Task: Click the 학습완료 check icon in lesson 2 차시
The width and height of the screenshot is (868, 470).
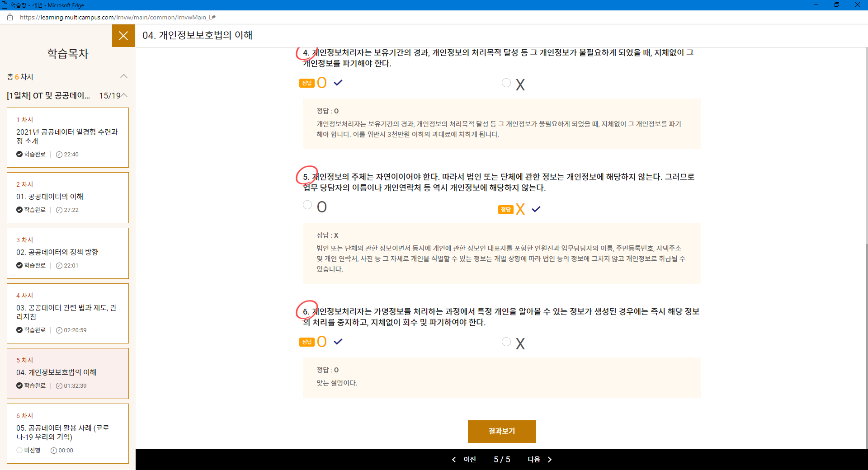Action: (x=19, y=210)
